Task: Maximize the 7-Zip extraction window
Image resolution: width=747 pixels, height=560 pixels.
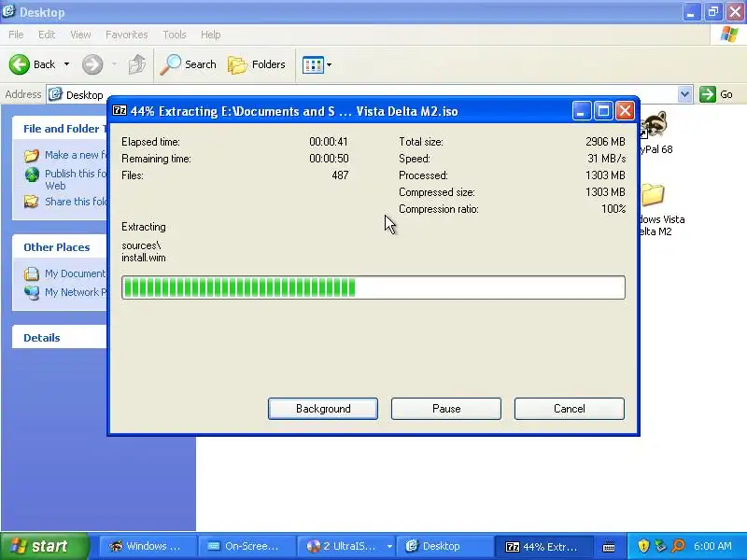Action: [x=603, y=111]
